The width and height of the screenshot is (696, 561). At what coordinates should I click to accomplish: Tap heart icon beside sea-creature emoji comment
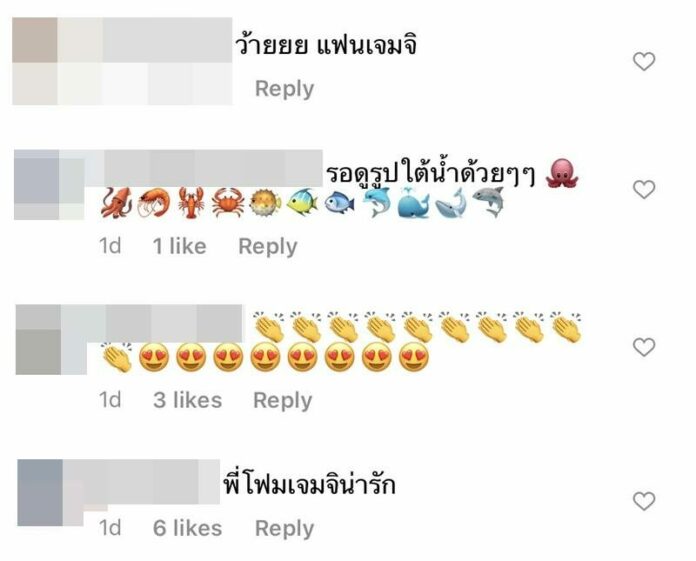[x=644, y=190]
